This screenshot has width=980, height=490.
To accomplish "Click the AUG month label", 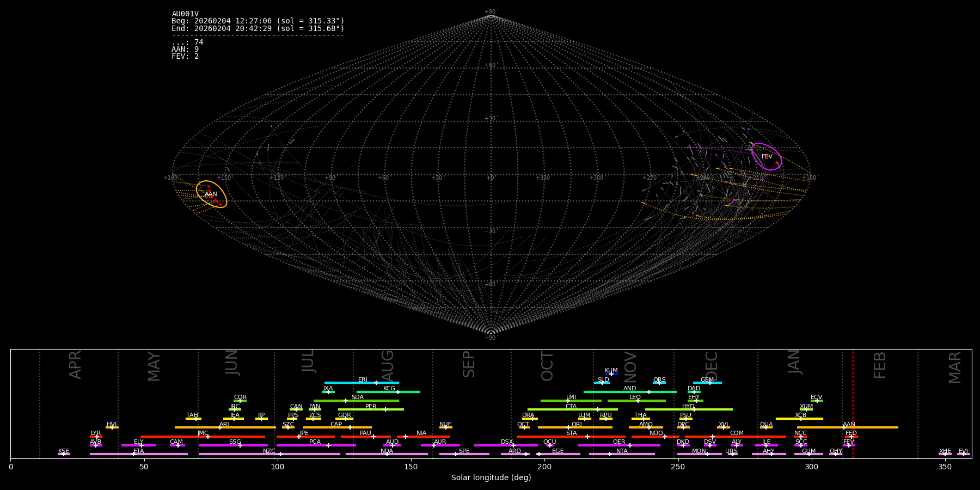I will pyautogui.click(x=388, y=366).
